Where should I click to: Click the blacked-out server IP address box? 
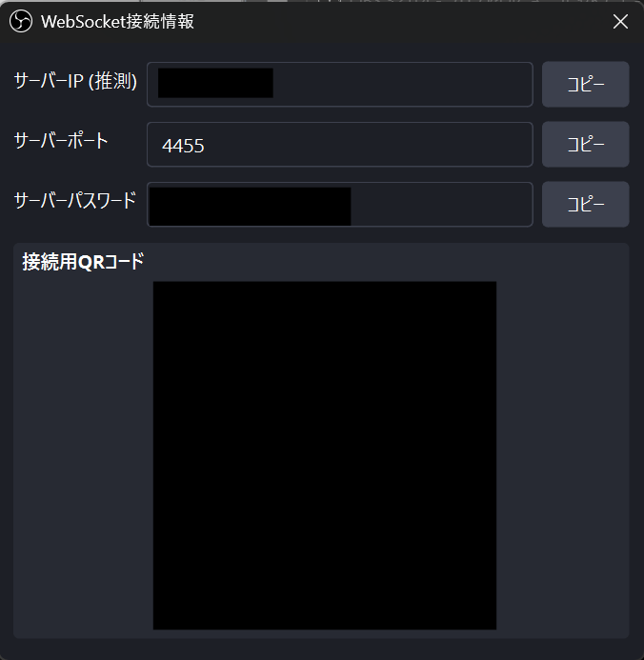[215, 83]
